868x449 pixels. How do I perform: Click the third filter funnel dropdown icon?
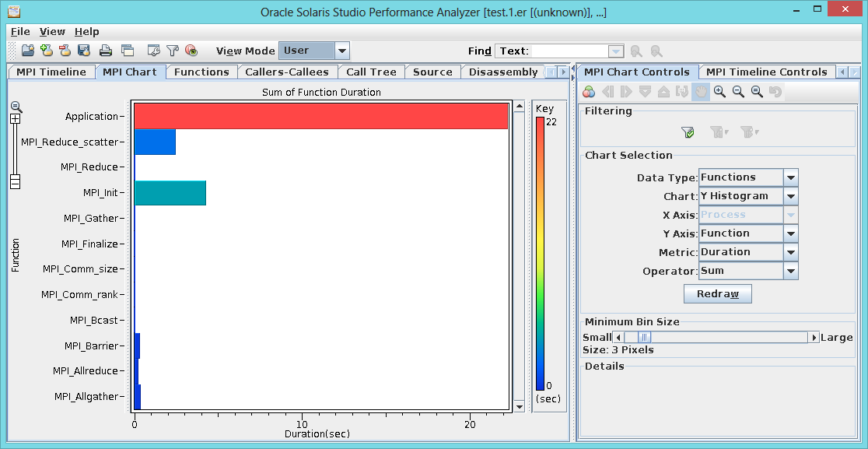point(750,132)
